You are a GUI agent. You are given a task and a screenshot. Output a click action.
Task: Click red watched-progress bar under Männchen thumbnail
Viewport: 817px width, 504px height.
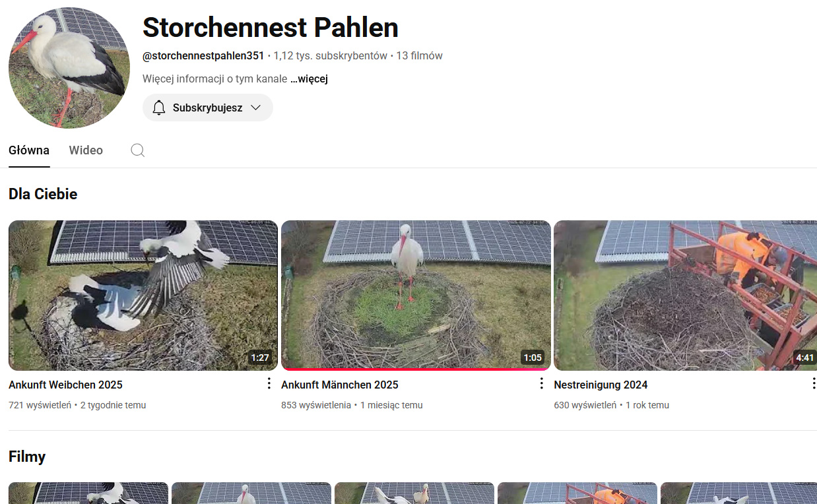coord(416,369)
